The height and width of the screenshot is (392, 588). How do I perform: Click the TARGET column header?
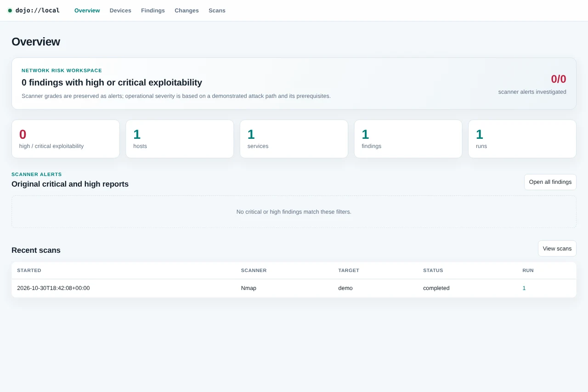(349, 271)
